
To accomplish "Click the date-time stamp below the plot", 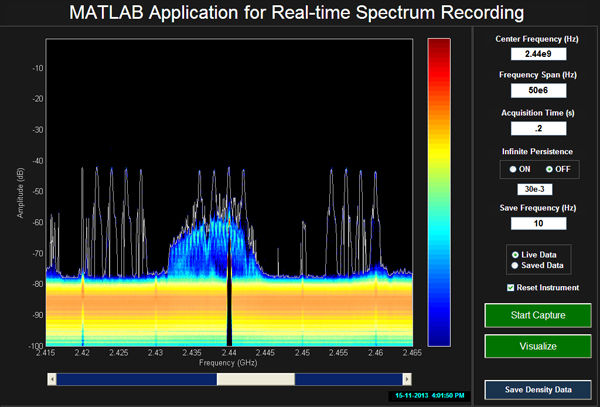I will coord(428,397).
